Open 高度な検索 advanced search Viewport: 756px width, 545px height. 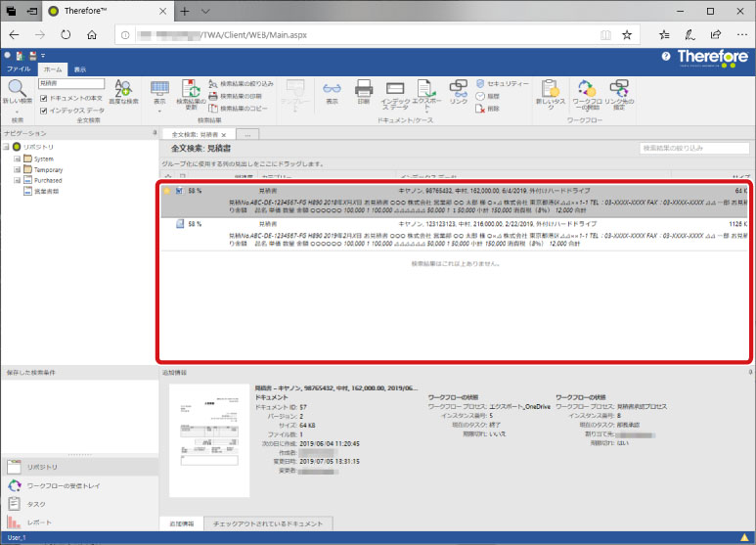(x=123, y=91)
